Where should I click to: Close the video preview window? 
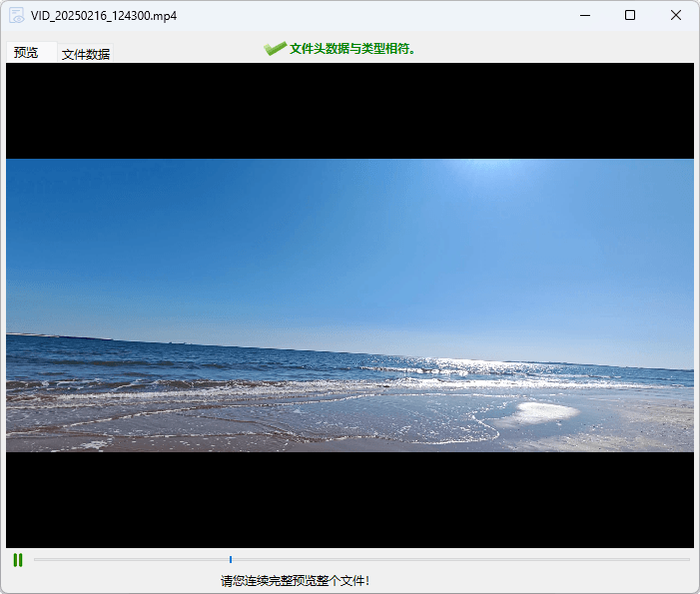pos(676,15)
